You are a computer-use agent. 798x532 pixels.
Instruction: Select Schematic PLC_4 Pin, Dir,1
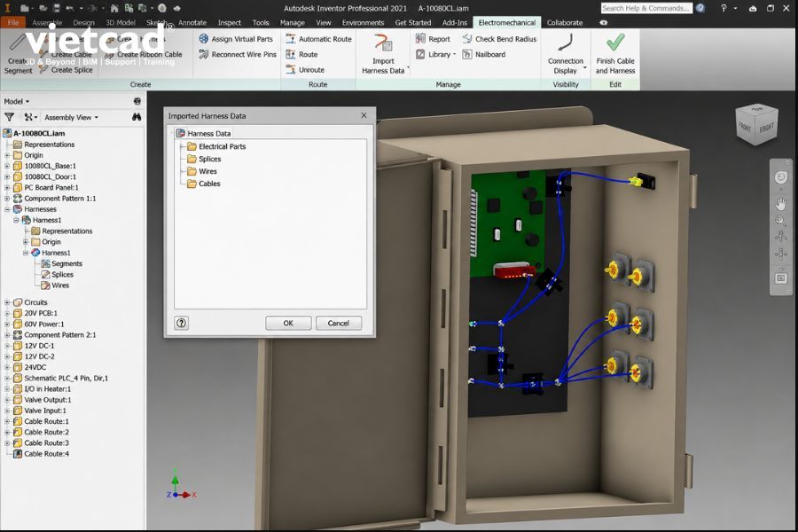pyautogui.click(x=60, y=378)
